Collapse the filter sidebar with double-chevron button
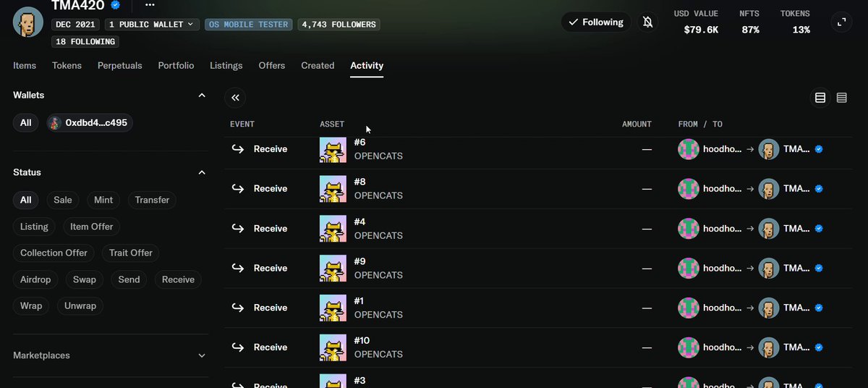Screen dimensions: 868x388 pyautogui.click(x=235, y=98)
